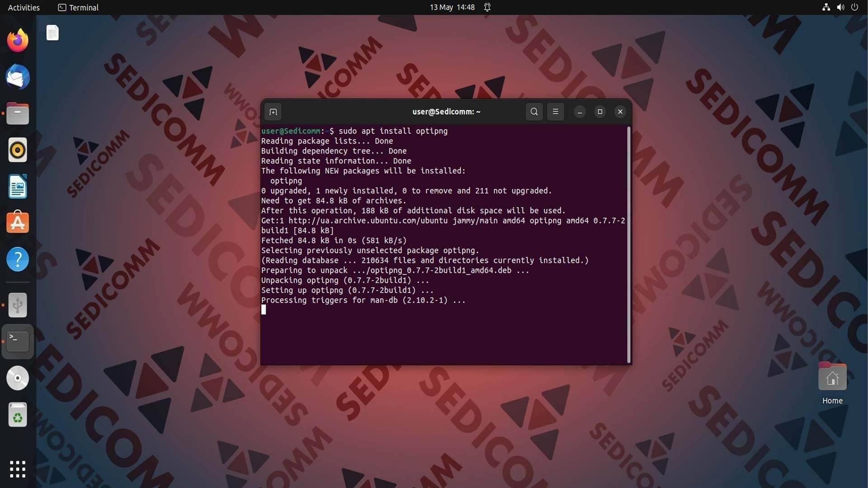Image resolution: width=868 pixels, height=488 pixels.
Task: Click the power icon in top bar
Action: (x=854, y=7)
